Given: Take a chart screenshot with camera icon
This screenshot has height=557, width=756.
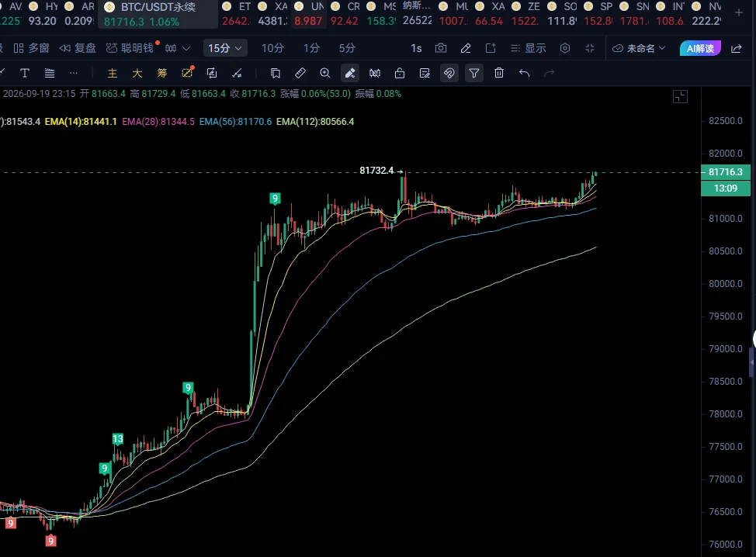Looking at the screenshot, I should [x=441, y=48].
